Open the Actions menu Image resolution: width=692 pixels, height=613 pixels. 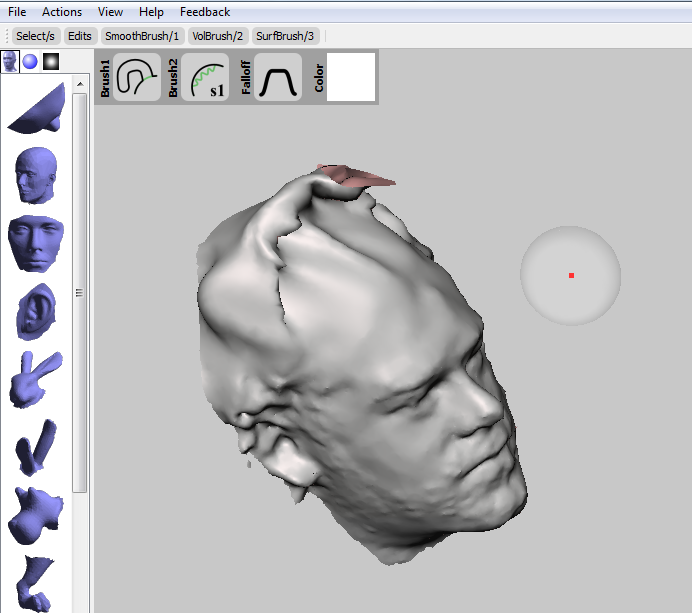62,12
